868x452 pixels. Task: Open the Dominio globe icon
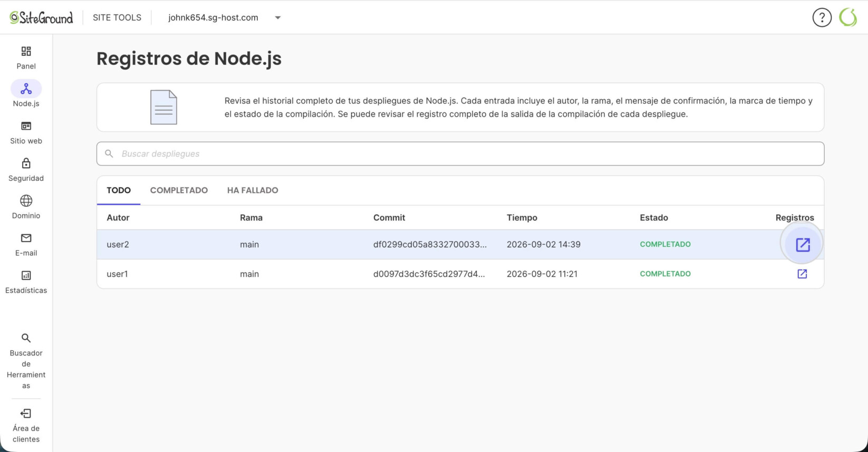(x=26, y=201)
